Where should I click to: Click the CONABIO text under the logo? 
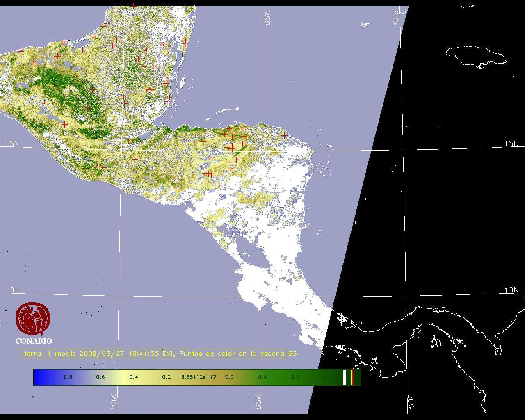[x=34, y=341]
